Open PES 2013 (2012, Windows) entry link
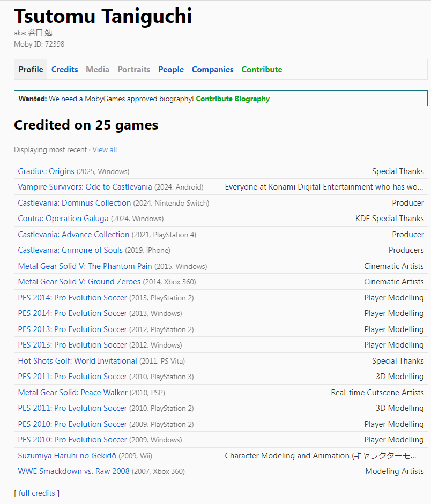 click(x=72, y=345)
